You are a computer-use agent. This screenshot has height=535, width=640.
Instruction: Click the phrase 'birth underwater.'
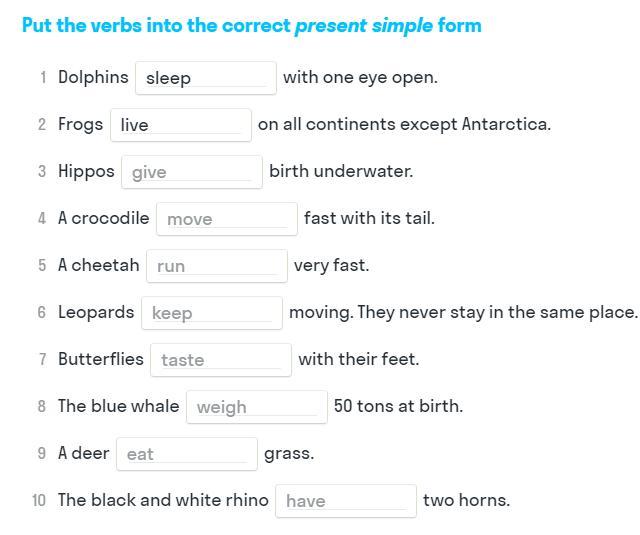(x=341, y=171)
